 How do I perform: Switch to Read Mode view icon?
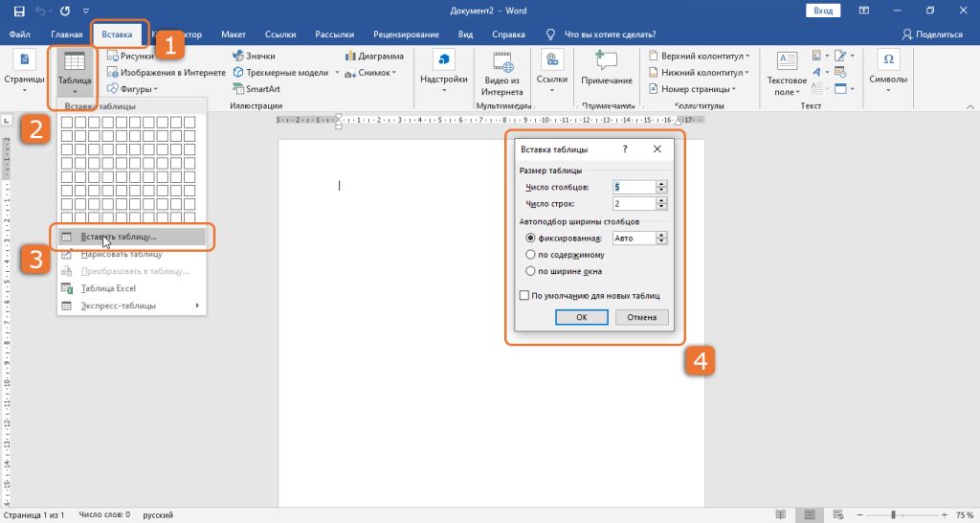pos(781,515)
